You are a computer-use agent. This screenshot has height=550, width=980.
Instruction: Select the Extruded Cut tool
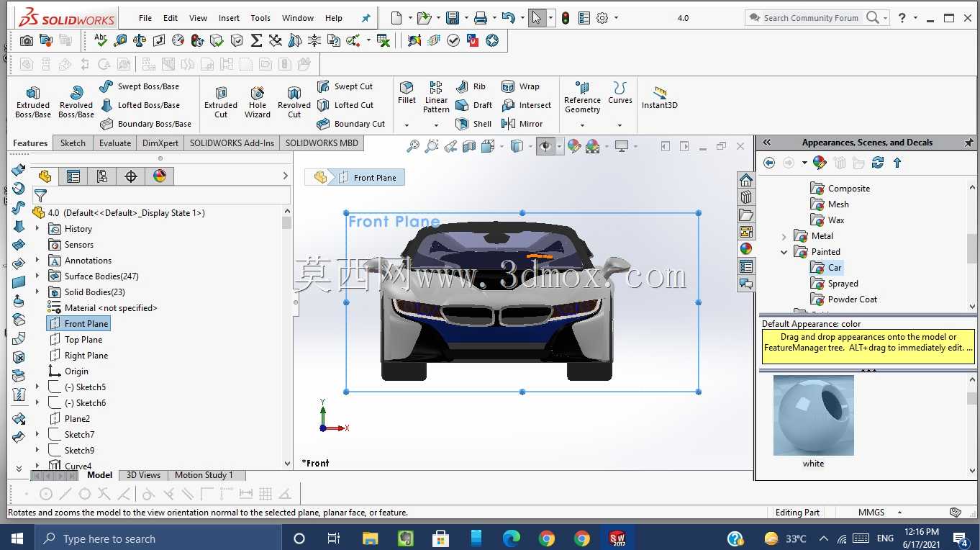click(x=221, y=102)
